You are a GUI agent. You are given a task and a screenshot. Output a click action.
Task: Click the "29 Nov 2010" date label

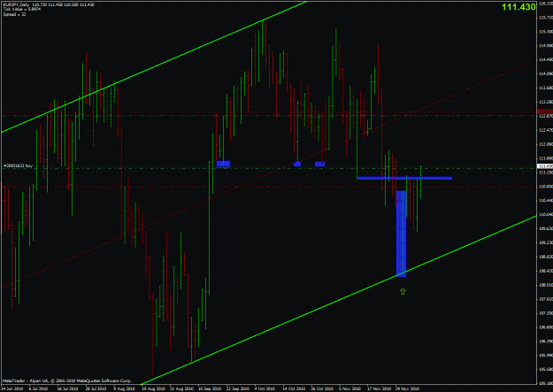407,388
